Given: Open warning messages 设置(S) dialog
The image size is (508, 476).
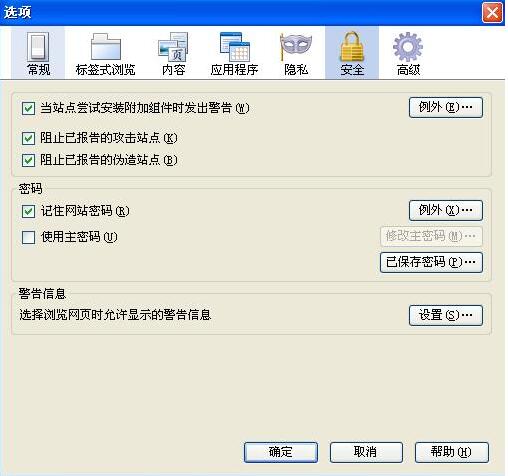Looking at the screenshot, I should [x=446, y=315].
